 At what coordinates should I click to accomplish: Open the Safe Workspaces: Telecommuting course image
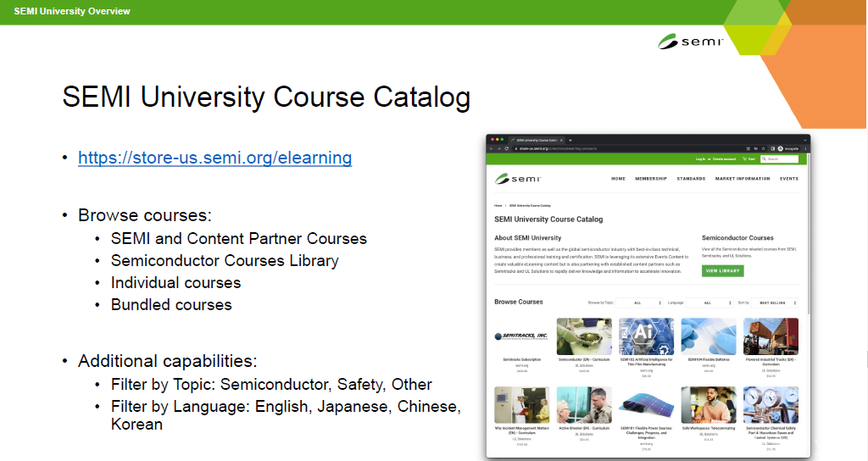coord(709,404)
